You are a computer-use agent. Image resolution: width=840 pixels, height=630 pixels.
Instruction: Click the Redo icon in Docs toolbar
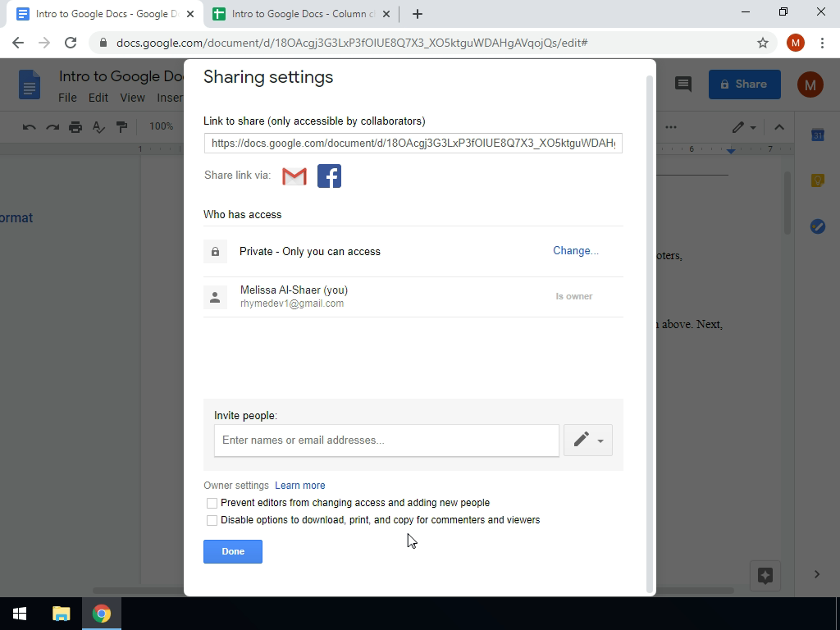point(52,127)
